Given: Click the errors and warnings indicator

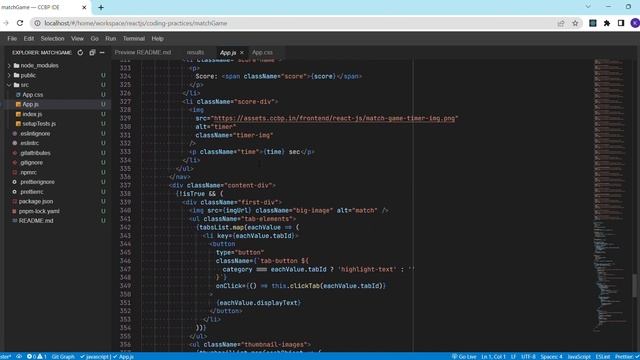Looking at the screenshot, I should click(x=37, y=356).
